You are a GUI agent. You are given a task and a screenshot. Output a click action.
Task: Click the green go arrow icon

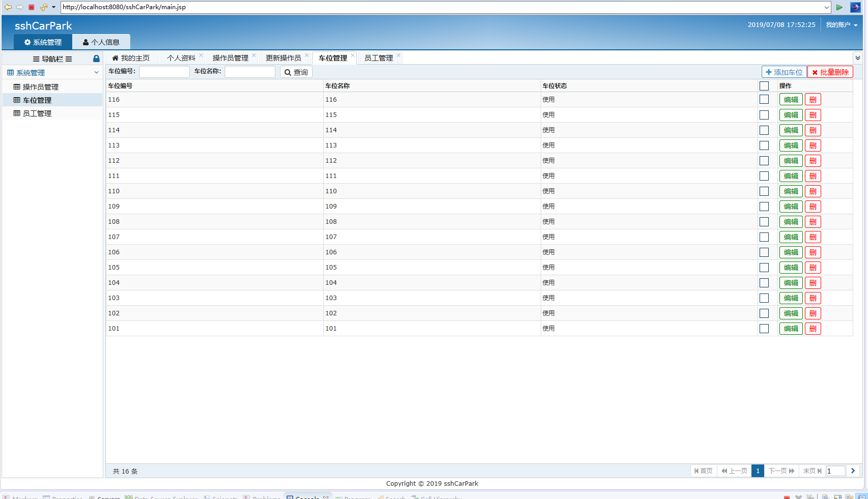tap(839, 7)
